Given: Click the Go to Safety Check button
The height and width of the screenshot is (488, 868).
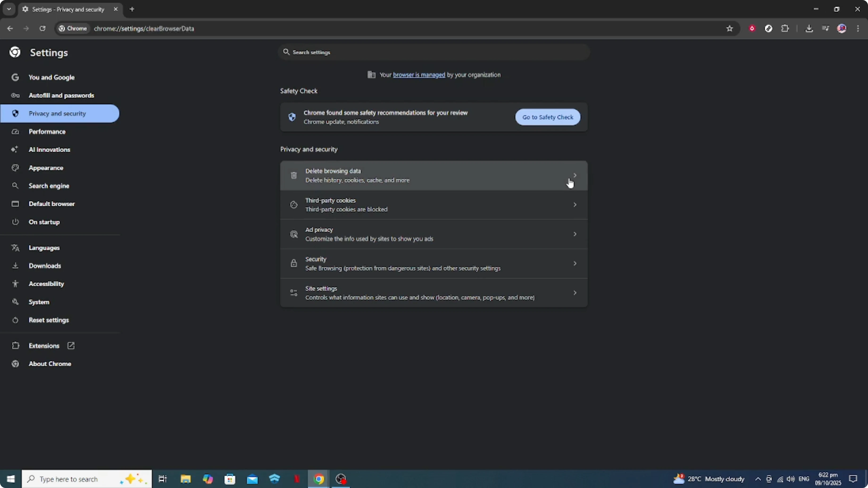Looking at the screenshot, I should click(547, 117).
